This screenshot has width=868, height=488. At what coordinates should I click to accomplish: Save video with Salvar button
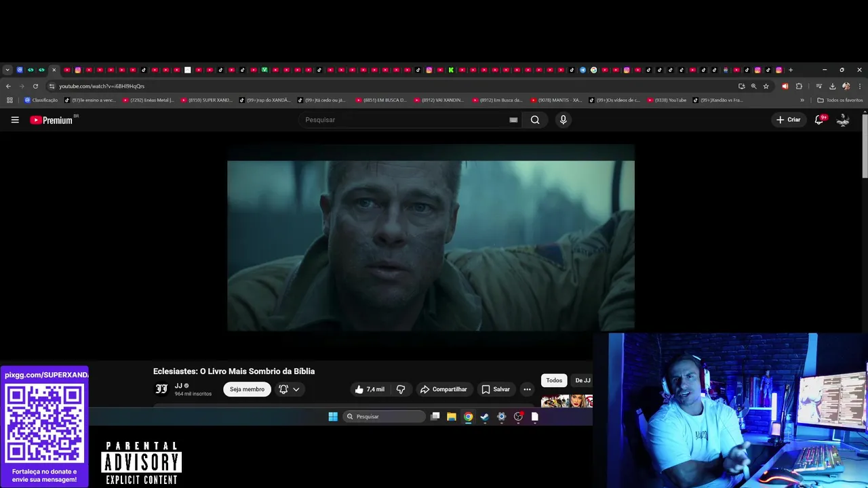(496, 389)
